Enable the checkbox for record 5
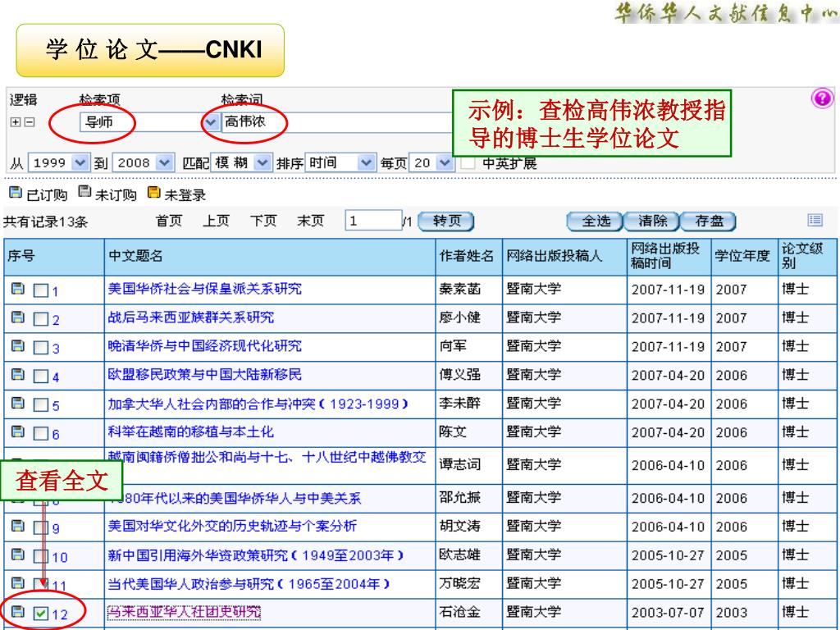The height and width of the screenshot is (630, 840). click(x=41, y=404)
